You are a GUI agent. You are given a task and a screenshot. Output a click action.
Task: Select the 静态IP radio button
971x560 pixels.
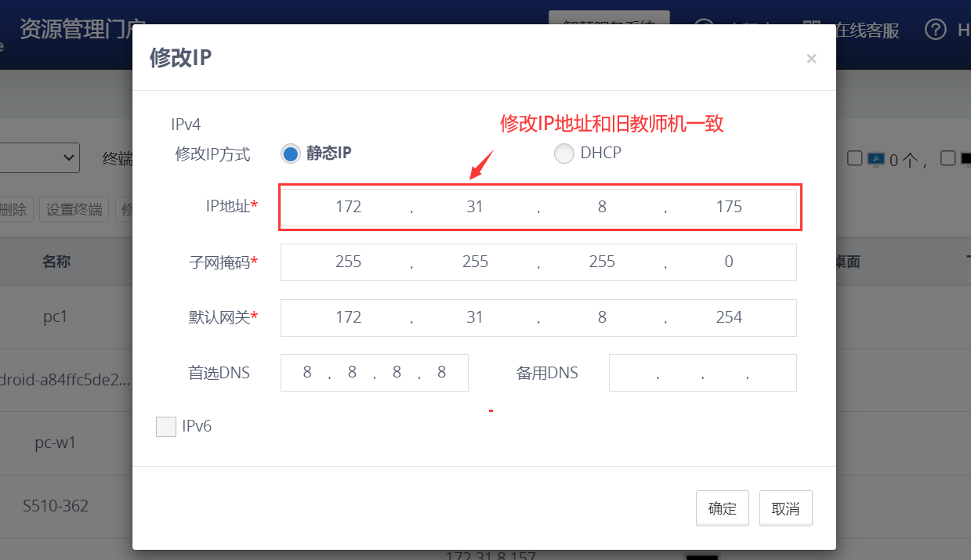290,154
